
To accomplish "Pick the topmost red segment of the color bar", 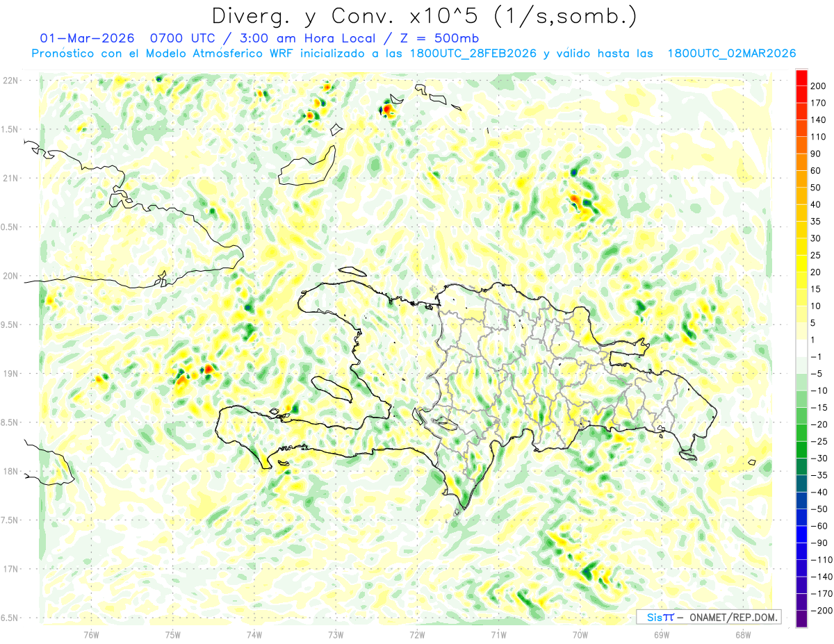I will [801, 78].
